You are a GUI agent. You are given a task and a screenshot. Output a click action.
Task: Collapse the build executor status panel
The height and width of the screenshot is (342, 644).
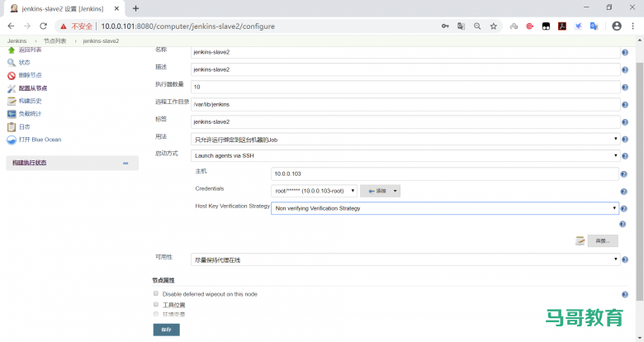125,164
